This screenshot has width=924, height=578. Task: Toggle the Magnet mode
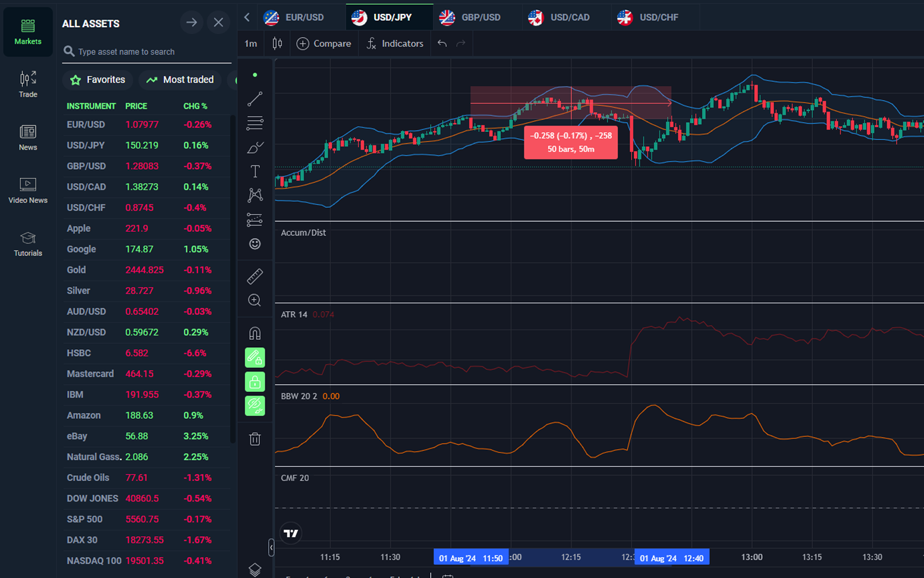255,334
